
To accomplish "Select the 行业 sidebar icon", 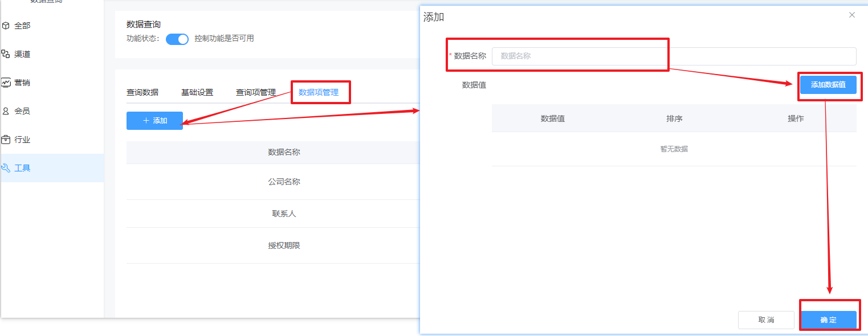I will 7,139.
